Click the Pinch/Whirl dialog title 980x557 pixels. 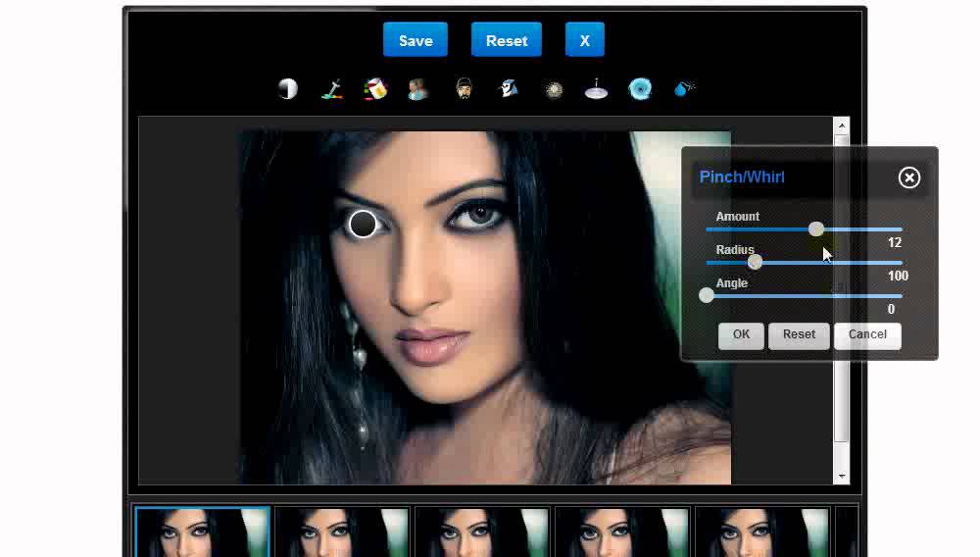[742, 177]
